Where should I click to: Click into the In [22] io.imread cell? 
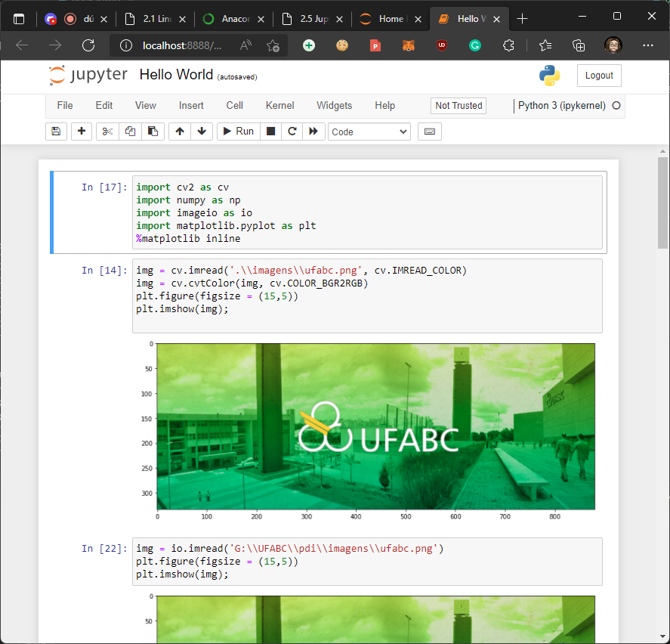point(367,562)
